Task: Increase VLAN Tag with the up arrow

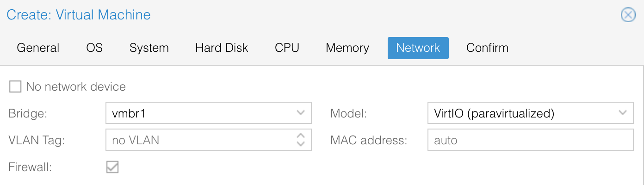Action: tap(301, 136)
